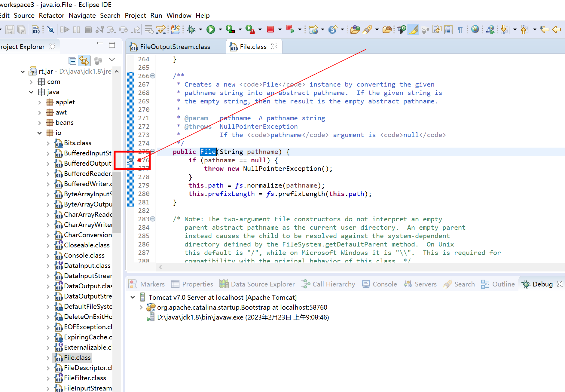Click the Save toolbar icon

point(10,29)
